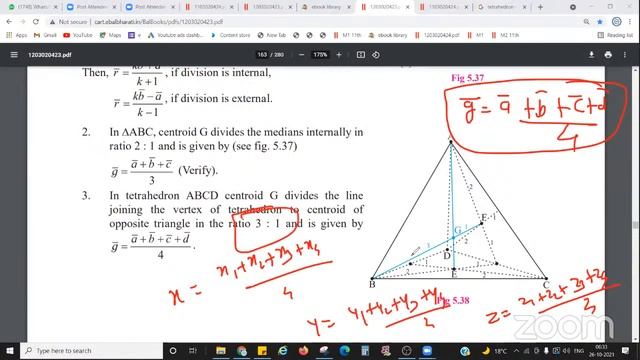Image resolution: width=640 pixels, height=360 pixels.
Task: Close the active PDF tab
Action: click(x=407, y=7)
